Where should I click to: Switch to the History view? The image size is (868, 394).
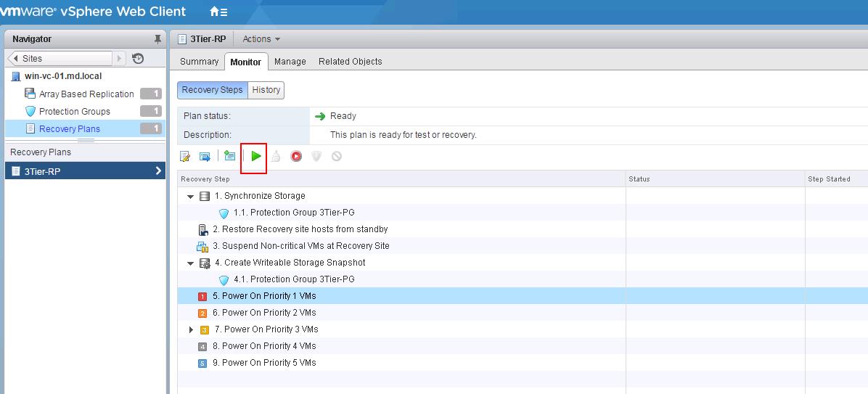click(266, 90)
